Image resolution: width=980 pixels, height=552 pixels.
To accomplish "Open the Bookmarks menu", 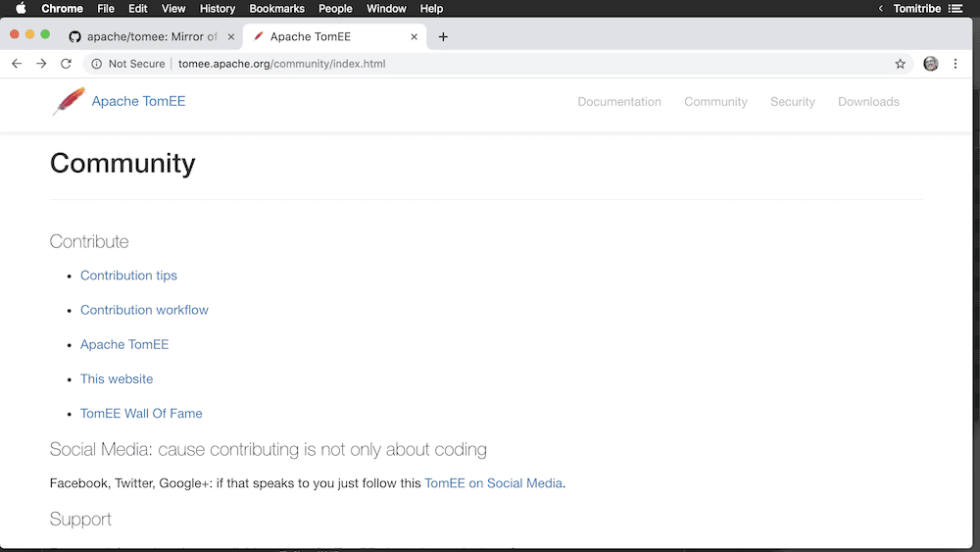I will coord(276,8).
